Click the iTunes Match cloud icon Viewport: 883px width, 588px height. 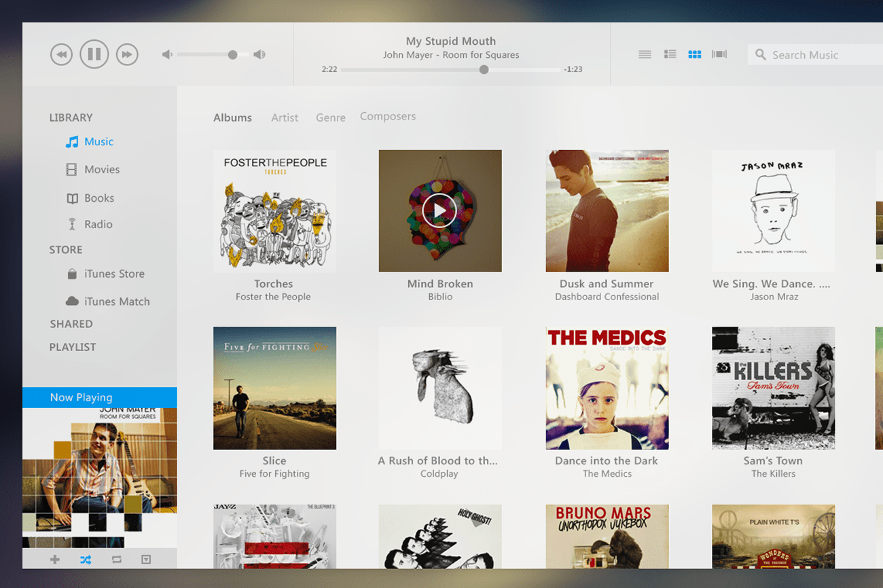click(72, 301)
